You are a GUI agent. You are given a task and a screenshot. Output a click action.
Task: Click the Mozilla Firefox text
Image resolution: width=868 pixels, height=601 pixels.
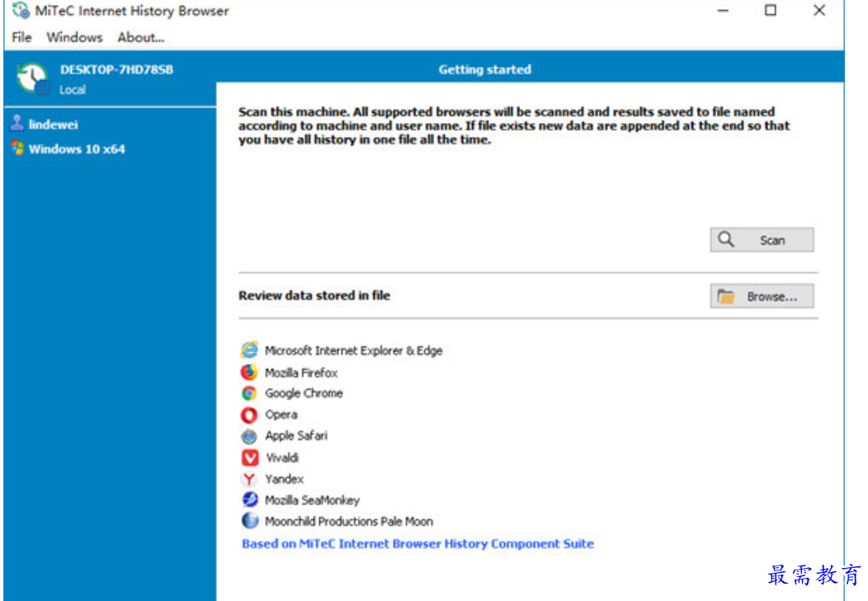coord(301,373)
